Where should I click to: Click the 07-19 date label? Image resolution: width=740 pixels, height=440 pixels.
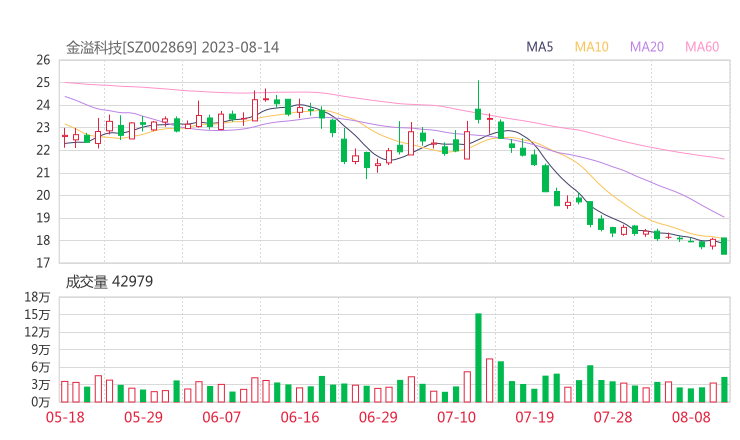tap(534, 417)
